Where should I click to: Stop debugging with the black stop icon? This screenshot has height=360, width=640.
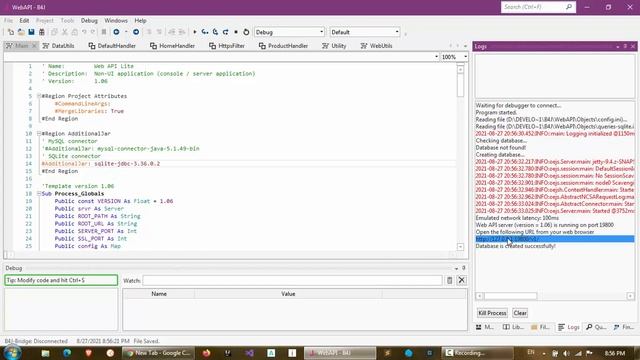point(236,32)
